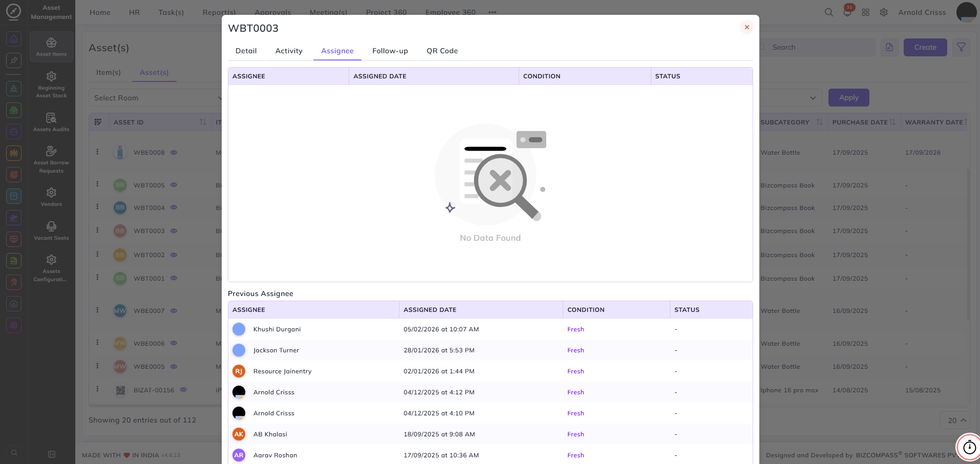The image size is (980, 464).
Task: Sort by Subcategory column
Action: (x=819, y=122)
